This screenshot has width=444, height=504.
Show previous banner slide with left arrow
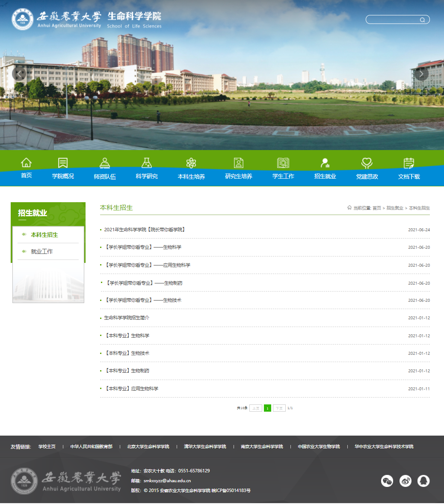pos(19,74)
